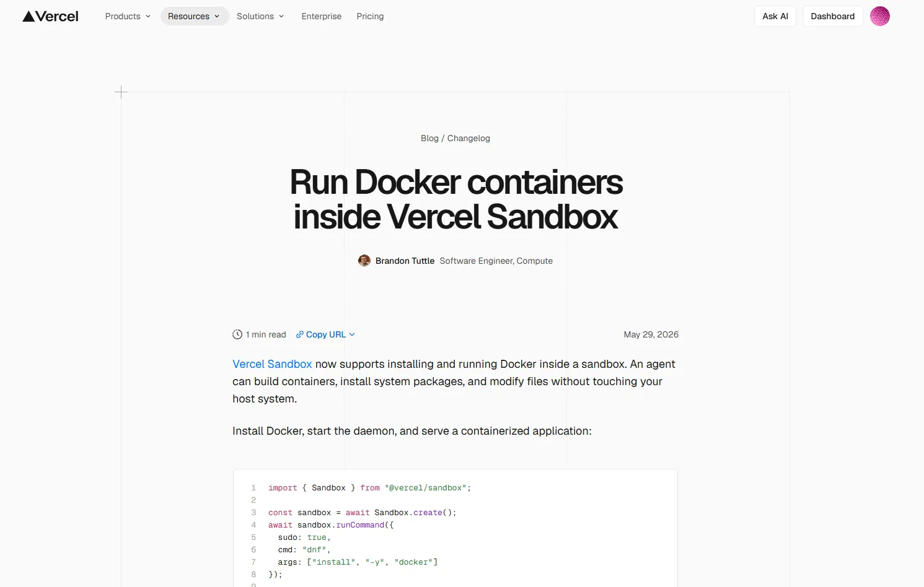924x587 pixels.
Task: Click the May 29, 2026 date
Action: 651,334
